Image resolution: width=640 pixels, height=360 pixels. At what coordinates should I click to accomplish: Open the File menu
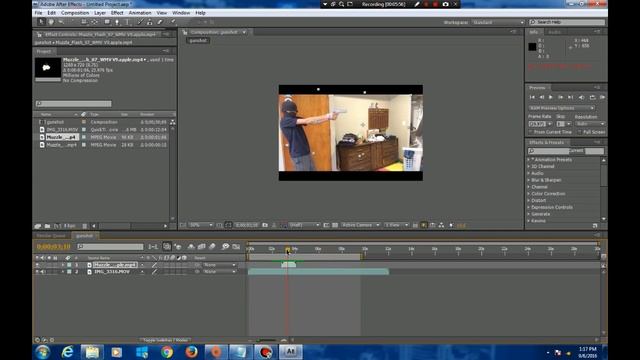[x=38, y=13]
